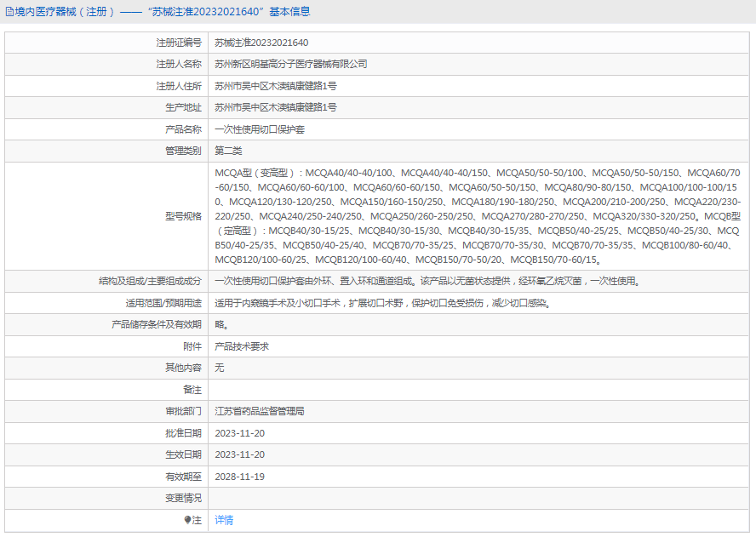The height and width of the screenshot is (537, 756).
Task: Select the address value in the 生产地址 row
Action: [x=276, y=107]
